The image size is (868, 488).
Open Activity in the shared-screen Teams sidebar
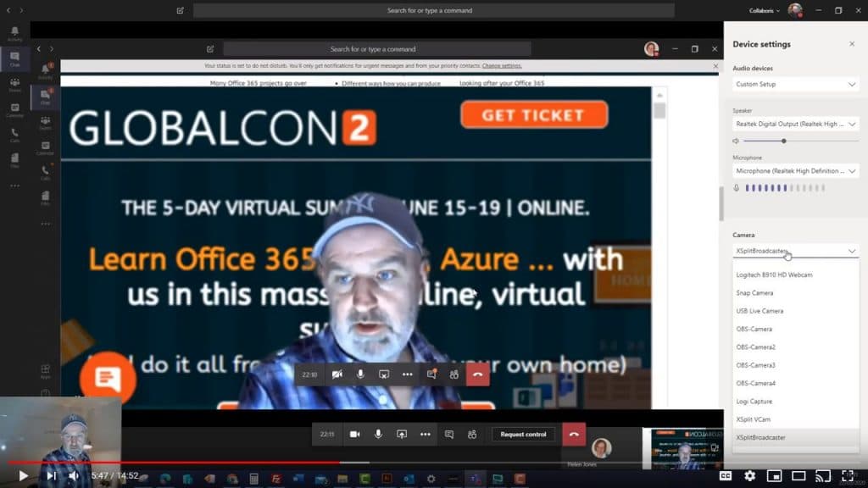[46, 71]
